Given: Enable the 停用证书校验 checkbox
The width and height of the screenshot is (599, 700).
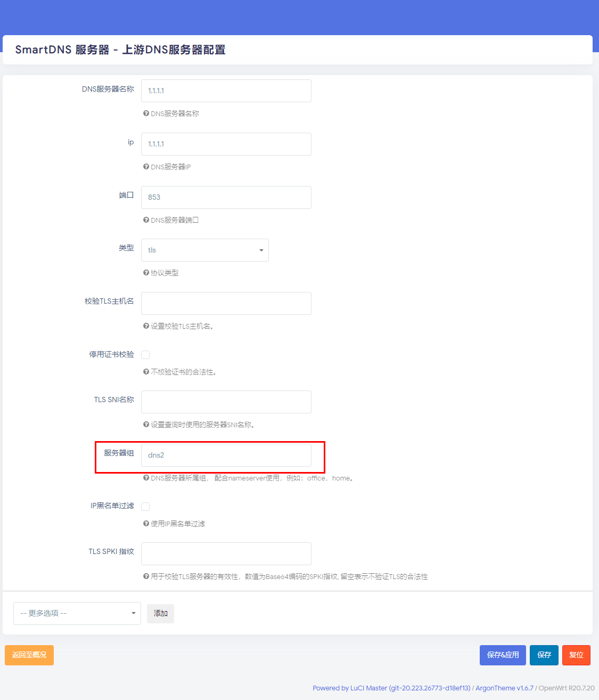Looking at the screenshot, I should tap(145, 355).
